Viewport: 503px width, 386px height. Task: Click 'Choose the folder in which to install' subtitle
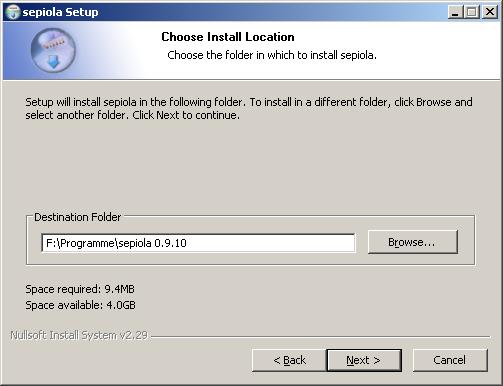point(272,55)
